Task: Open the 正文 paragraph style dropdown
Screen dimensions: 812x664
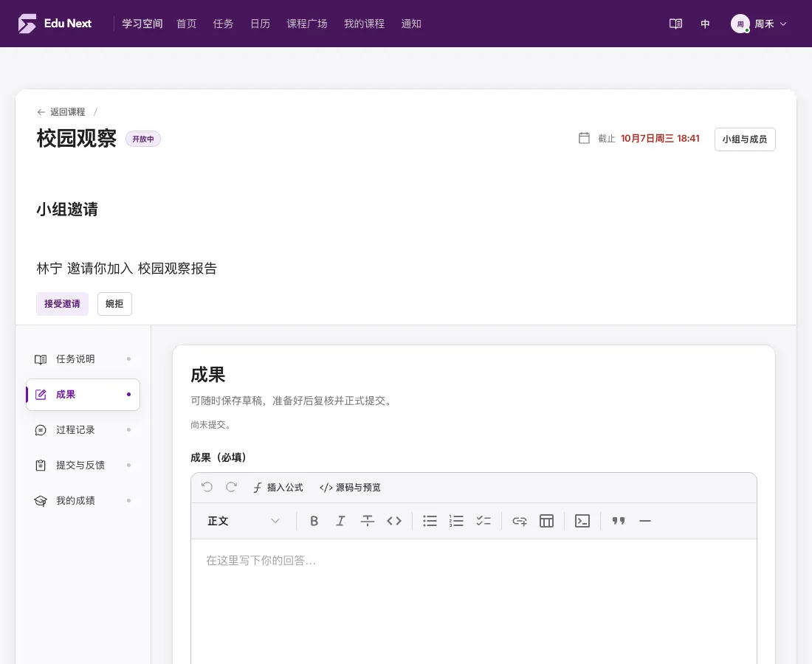Action: point(244,521)
